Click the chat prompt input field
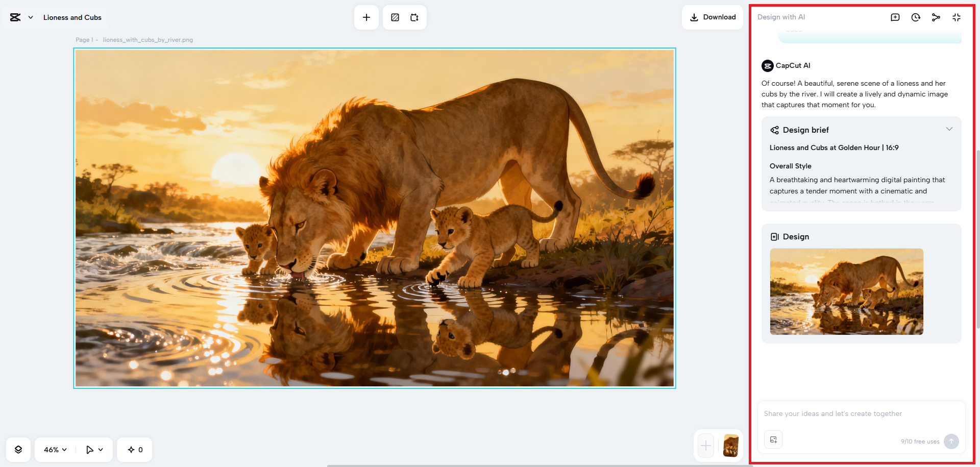Viewport: 980px width, 467px height. [x=861, y=414]
